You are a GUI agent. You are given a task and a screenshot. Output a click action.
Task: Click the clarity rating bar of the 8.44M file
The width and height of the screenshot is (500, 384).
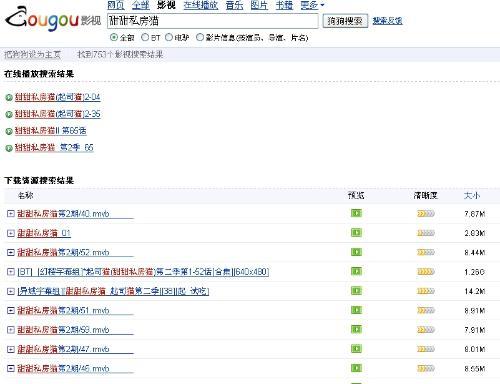coord(426,252)
